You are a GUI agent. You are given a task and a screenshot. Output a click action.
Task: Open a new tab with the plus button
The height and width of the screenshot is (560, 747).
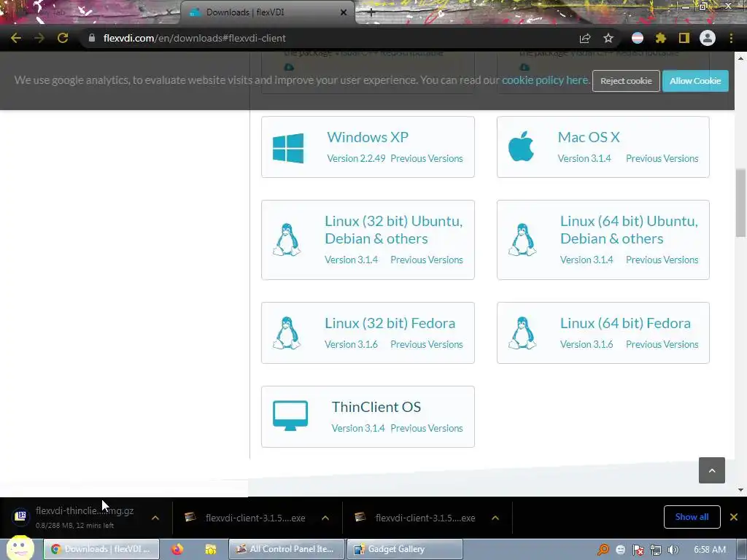point(371,13)
